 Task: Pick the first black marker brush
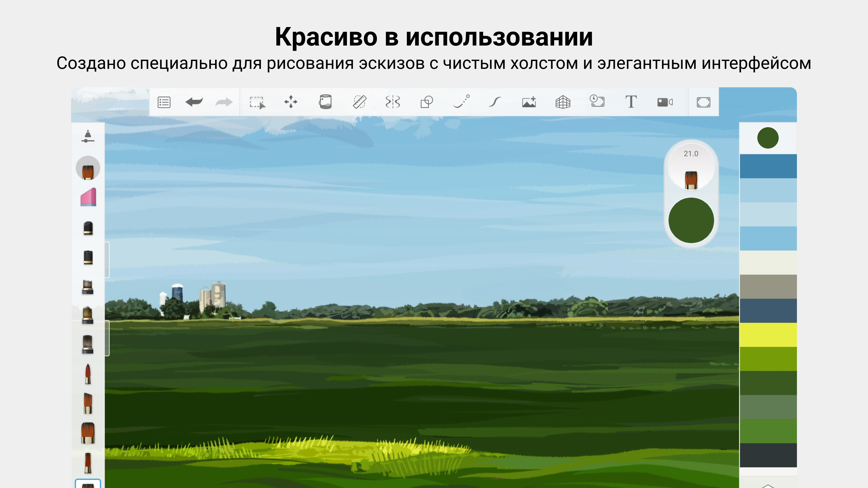tap(88, 228)
